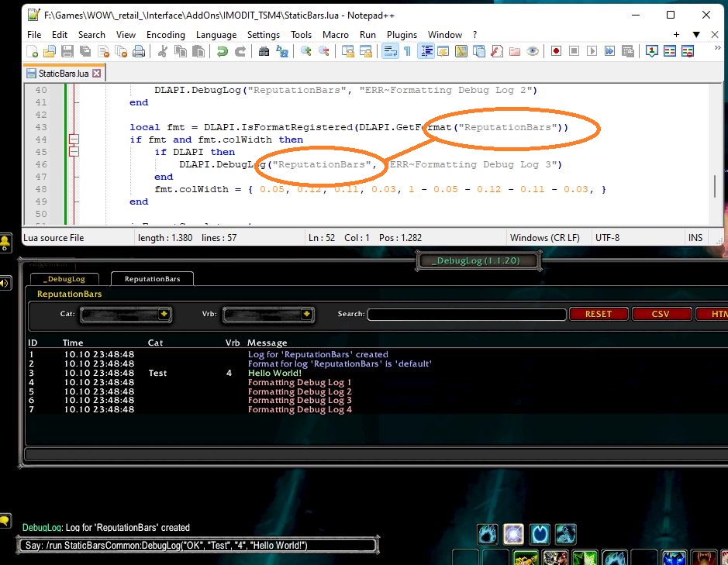
Task: Click the Formatting Debug Log 4 message
Action: 299,409
